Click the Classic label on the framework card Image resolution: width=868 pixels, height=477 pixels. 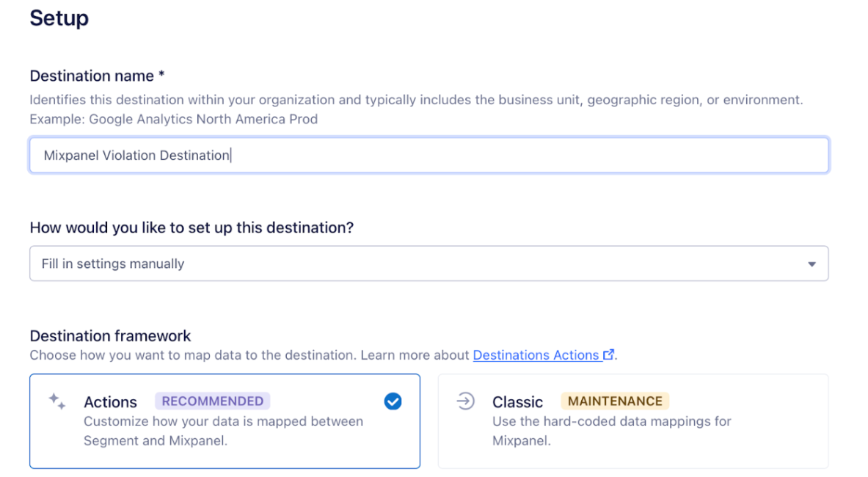coord(517,401)
